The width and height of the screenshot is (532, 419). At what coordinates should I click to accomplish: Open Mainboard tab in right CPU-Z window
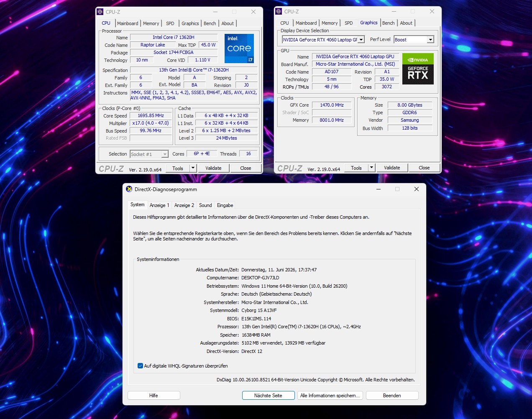tap(306, 23)
